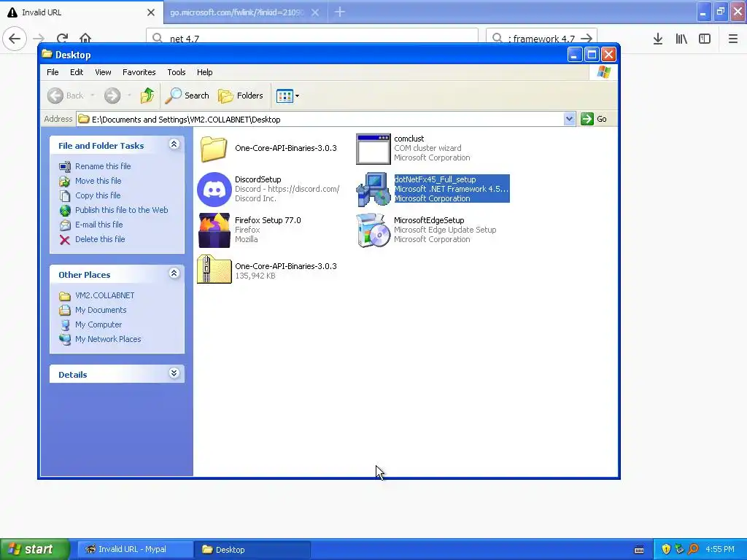The height and width of the screenshot is (560, 747).
Task: Reload the page in the browser
Action: (x=62, y=38)
